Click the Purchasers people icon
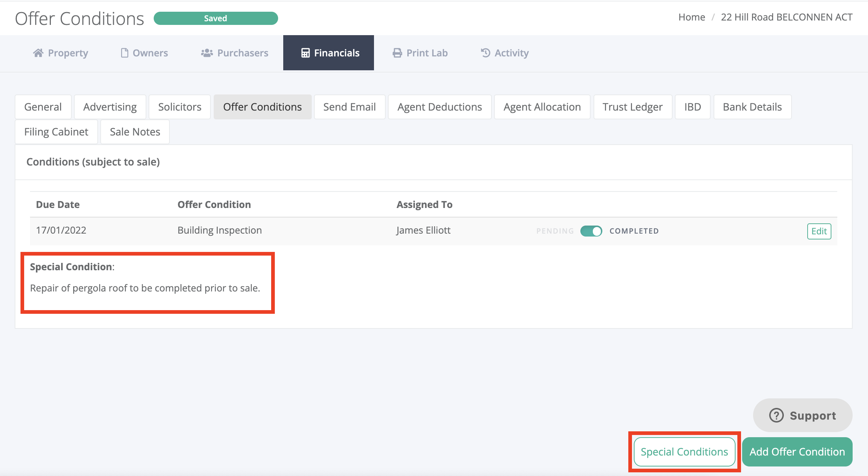This screenshot has height=476, width=868. pyautogui.click(x=207, y=53)
